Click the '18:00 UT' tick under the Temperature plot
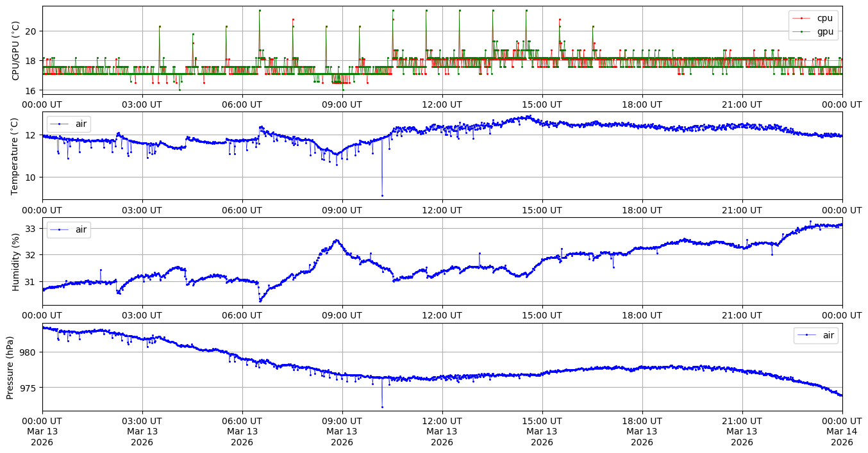Image resolution: width=868 pixels, height=453 pixels. (x=642, y=210)
